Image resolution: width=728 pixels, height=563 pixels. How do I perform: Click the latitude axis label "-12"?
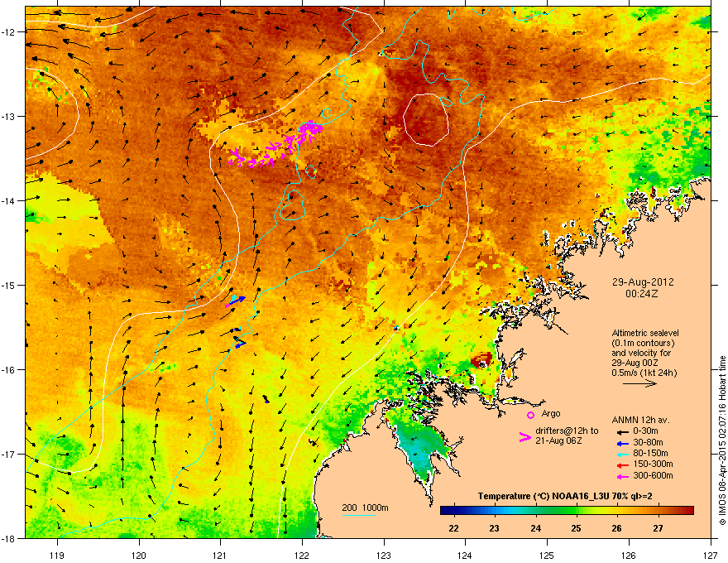pyautogui.click(x=8, y=31)
